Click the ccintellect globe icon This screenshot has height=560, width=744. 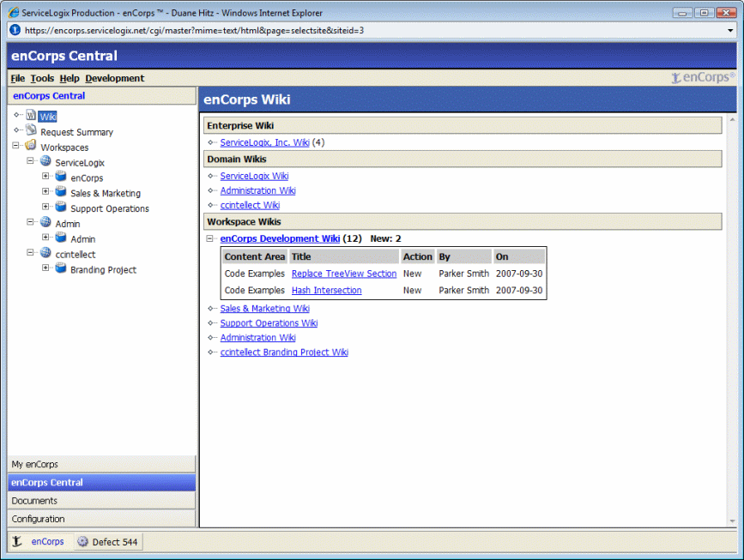click(45, 252)
